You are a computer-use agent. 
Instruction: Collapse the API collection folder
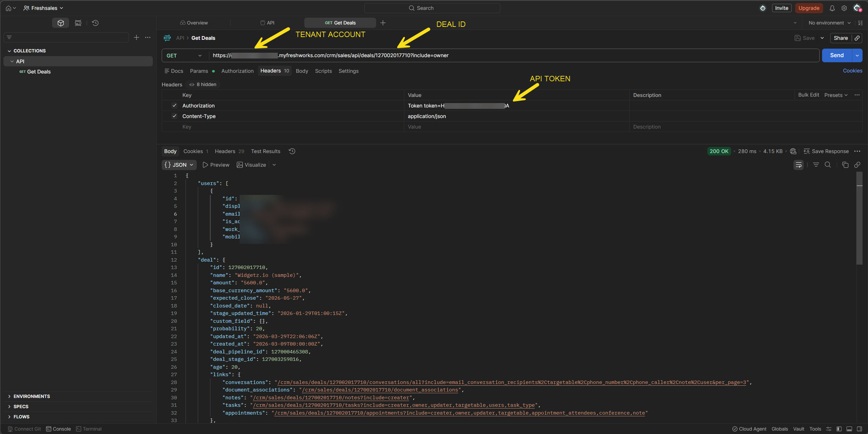click(x=12, y=62)
